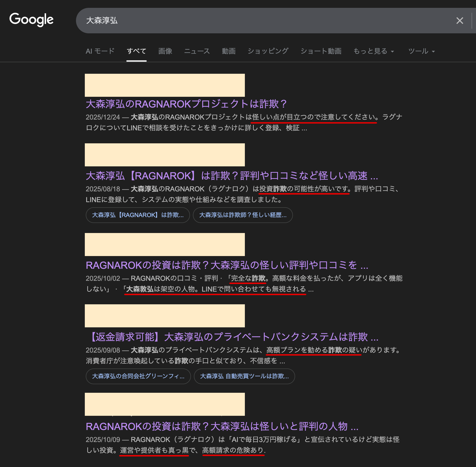Click the 合同会社グリーンフィ related search chip
The width and height of the screenshot is (476, 467).
(138, 376)
